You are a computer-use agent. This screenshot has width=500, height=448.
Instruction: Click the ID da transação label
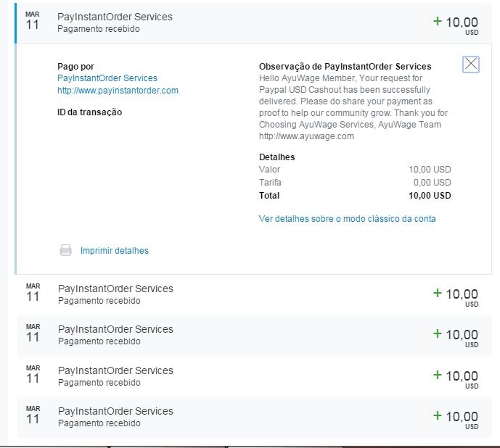[x=89, y=112]
